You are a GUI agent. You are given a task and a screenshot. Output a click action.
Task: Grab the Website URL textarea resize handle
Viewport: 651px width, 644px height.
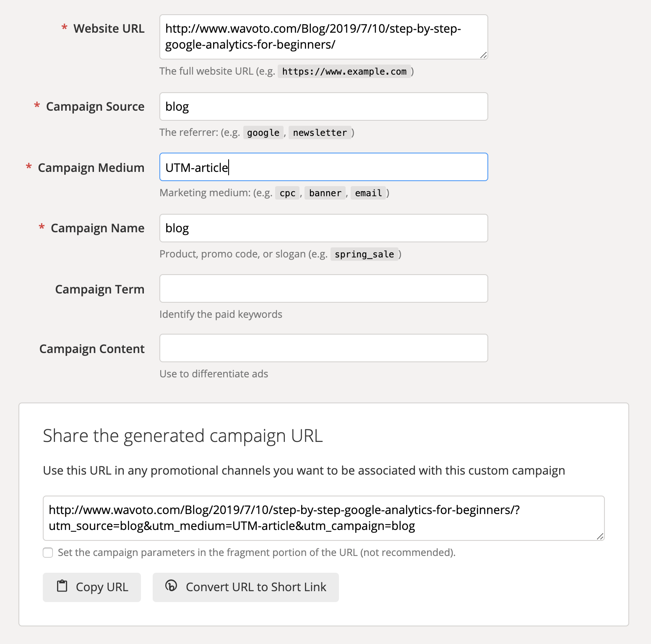(x=483, y=55)
